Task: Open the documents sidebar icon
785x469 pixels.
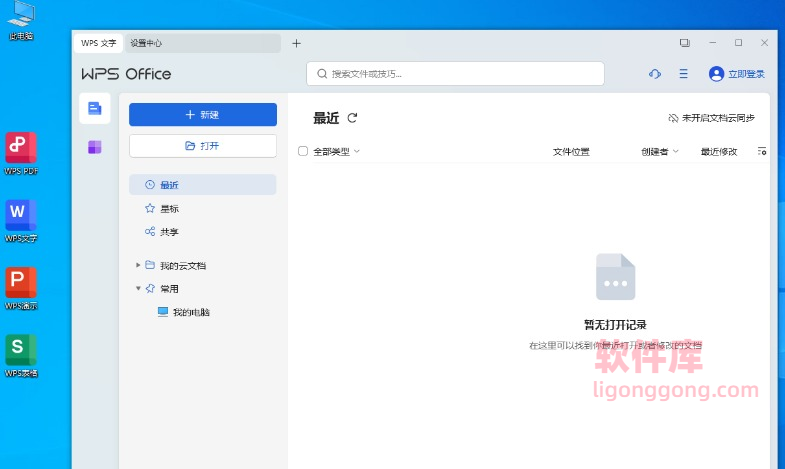Action: click(x=95, y=108)
